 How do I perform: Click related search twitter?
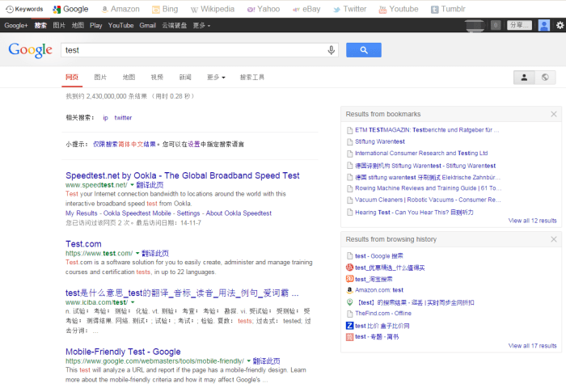123,118
